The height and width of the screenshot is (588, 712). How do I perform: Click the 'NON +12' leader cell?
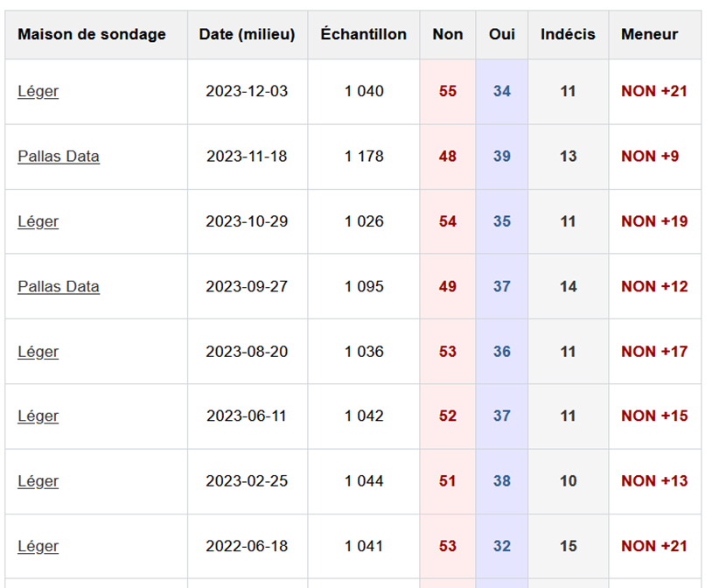(655, 286)
